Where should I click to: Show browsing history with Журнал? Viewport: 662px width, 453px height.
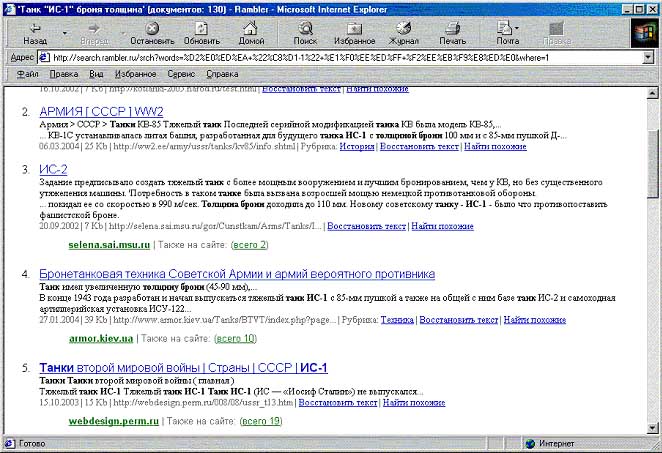[404, 34]
